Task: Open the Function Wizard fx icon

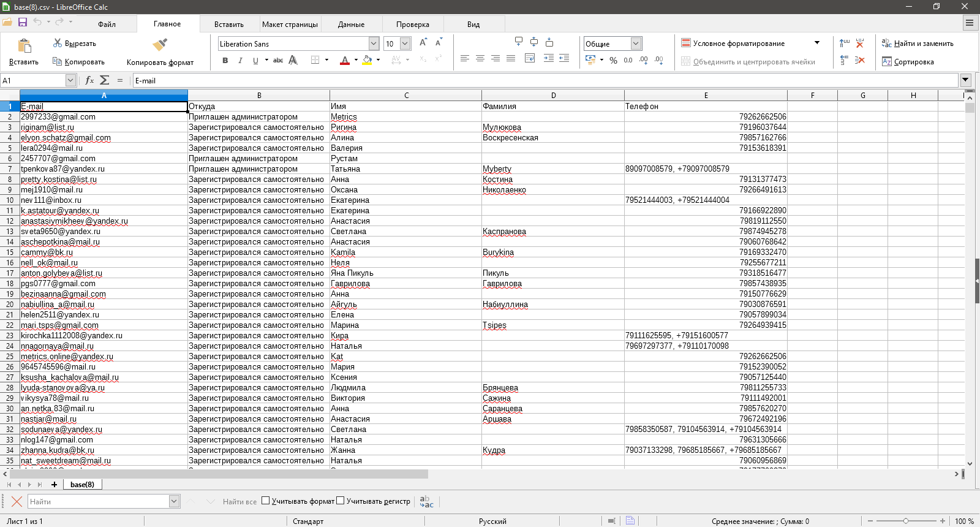Action: click(x=89, y=80)
